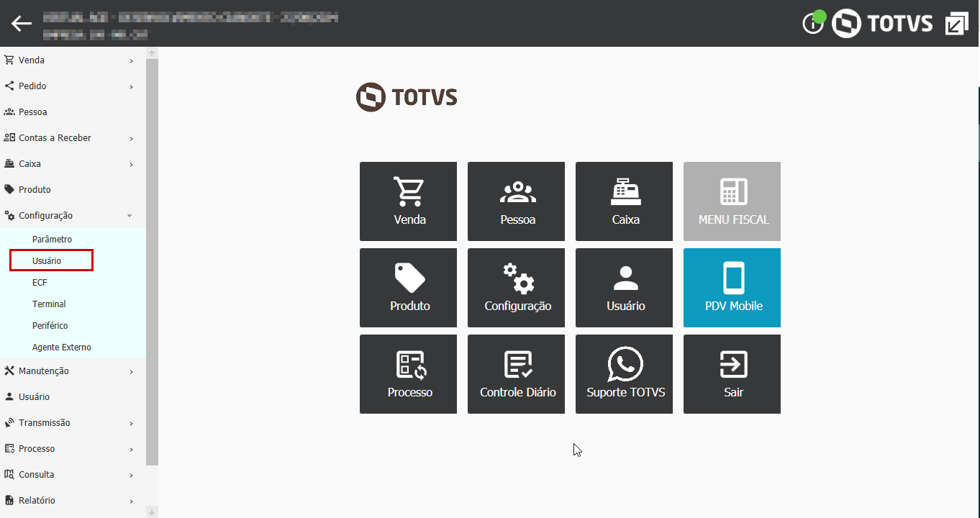The width and height of the screenshot is (980, 518).
Task: Open the Suporte TOTVS WhatsApp tile
Action: (x=624, y=374)
